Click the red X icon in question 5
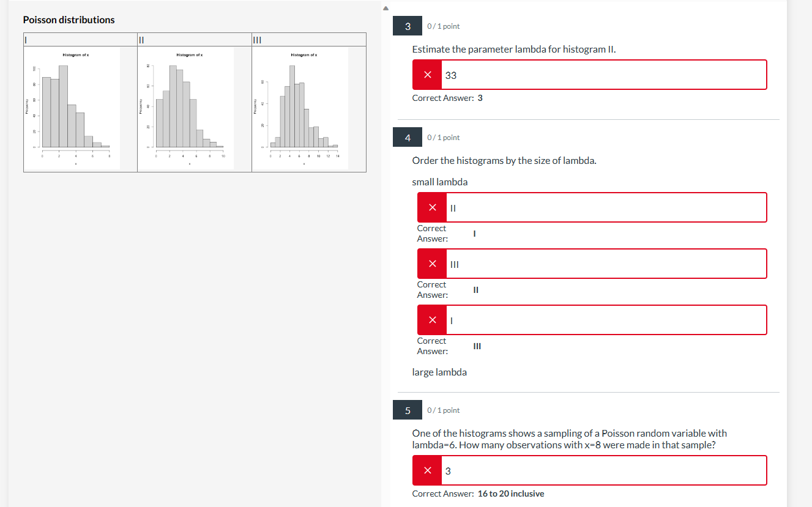 pyautogui.click(x=426, y=470)
